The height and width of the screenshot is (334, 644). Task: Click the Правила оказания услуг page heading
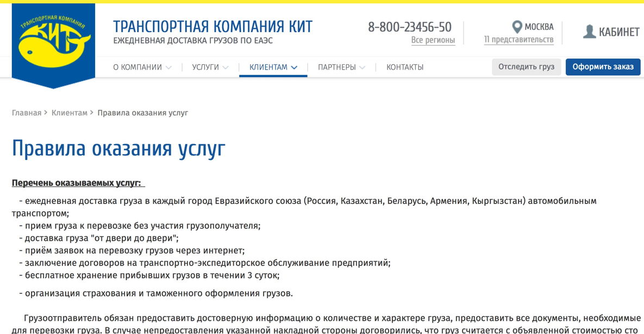click(x=118, y=148)
